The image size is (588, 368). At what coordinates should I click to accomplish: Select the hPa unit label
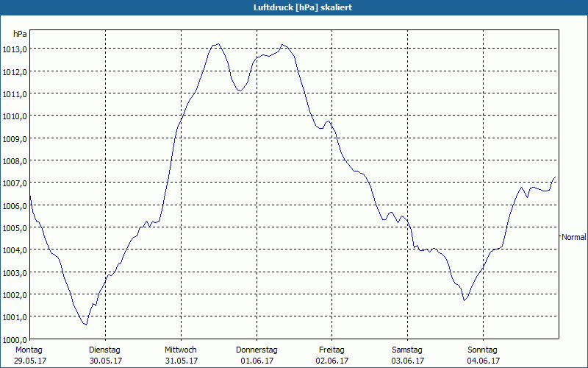coord(21,34)
